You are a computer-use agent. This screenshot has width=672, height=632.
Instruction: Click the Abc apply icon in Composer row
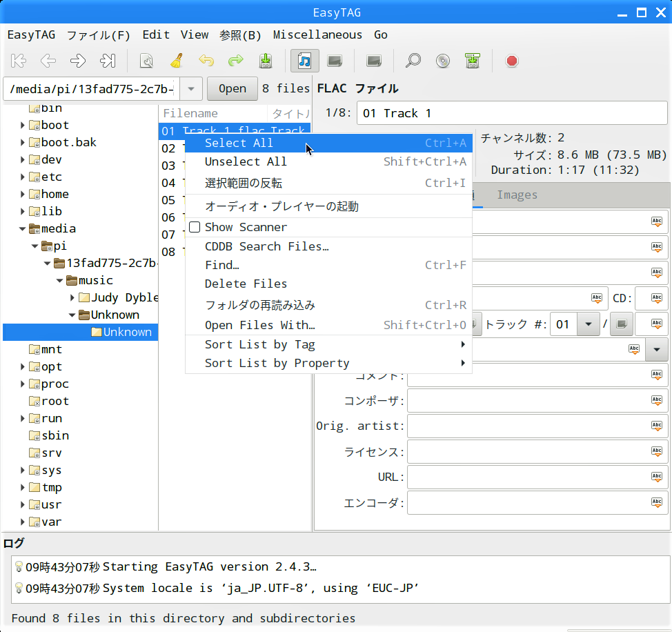pos(657,400)
